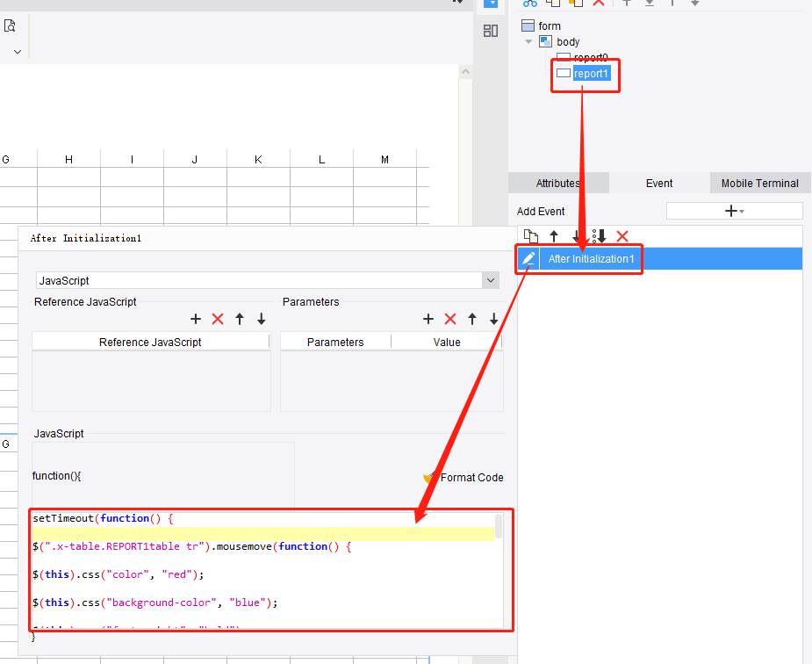Switch to the Attributes tab
812x664 pixels.
click(558, 183)
